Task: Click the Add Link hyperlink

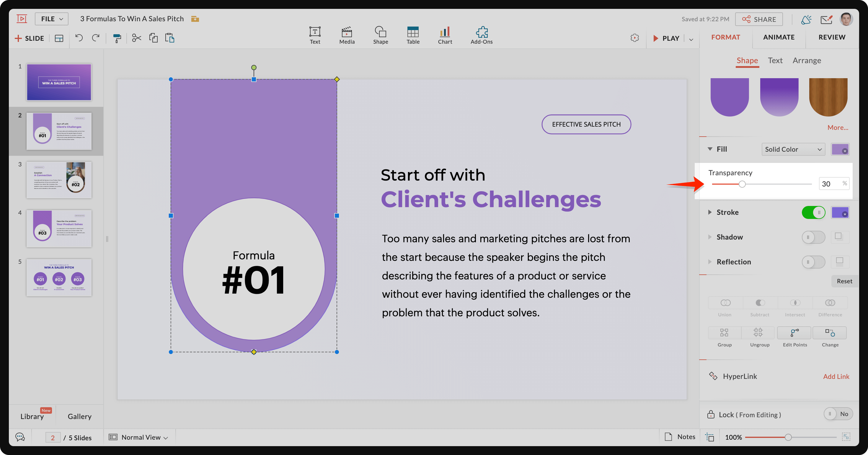Action: [836, 377]
